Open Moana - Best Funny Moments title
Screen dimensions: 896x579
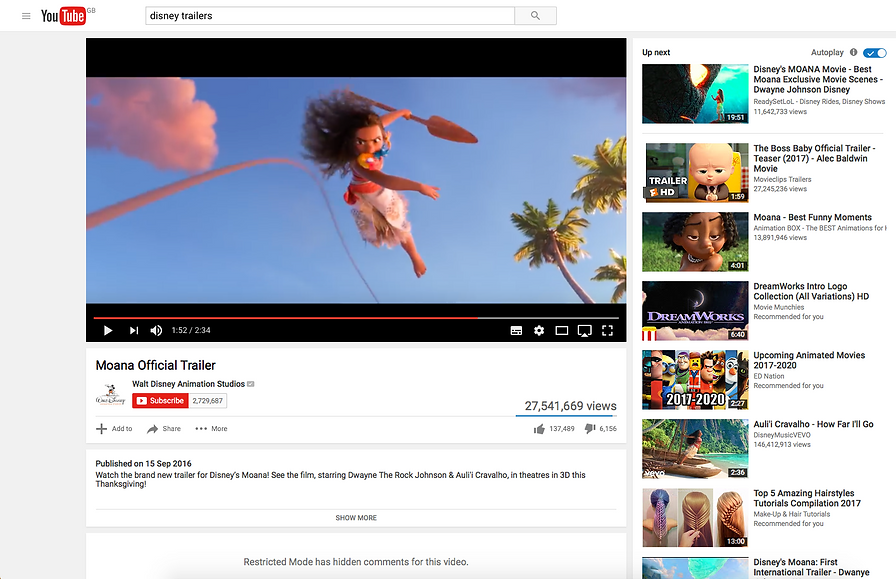[x=812, y=217]
